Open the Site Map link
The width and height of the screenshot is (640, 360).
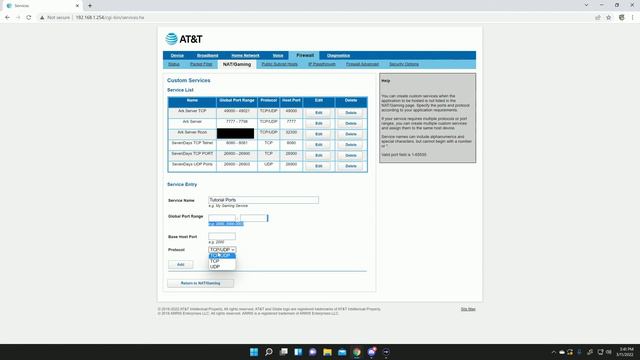click(468, 309)
